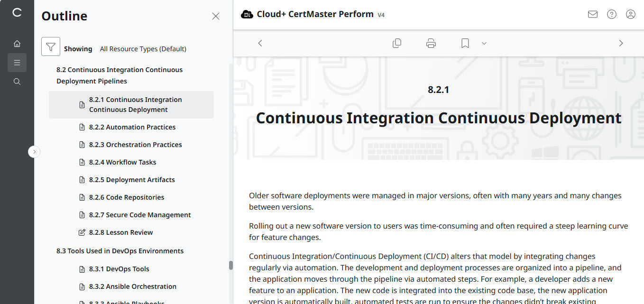The height and width of the screenshot is (304, 644).
Task: Open the account profile icon
Action: 630,14
